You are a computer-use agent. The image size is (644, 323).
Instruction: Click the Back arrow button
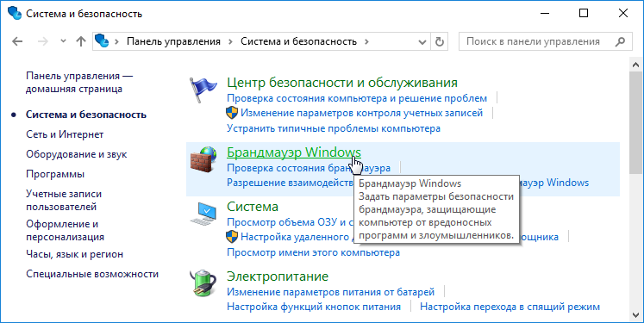click(17, 41)
